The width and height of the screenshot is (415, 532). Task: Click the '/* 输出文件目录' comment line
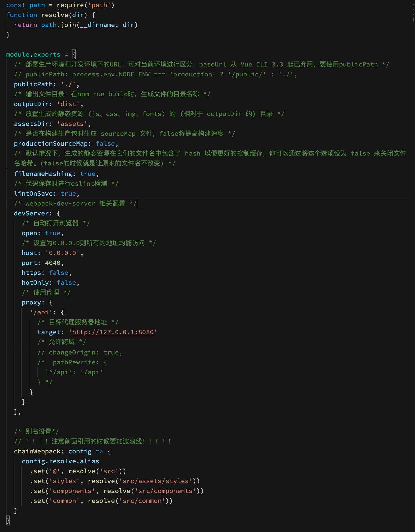coord(112,94)
